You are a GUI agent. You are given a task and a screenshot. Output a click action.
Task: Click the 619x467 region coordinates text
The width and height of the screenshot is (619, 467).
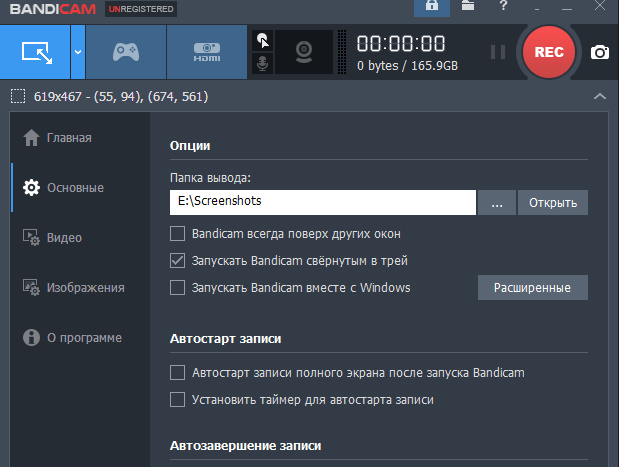pos(121,96)
